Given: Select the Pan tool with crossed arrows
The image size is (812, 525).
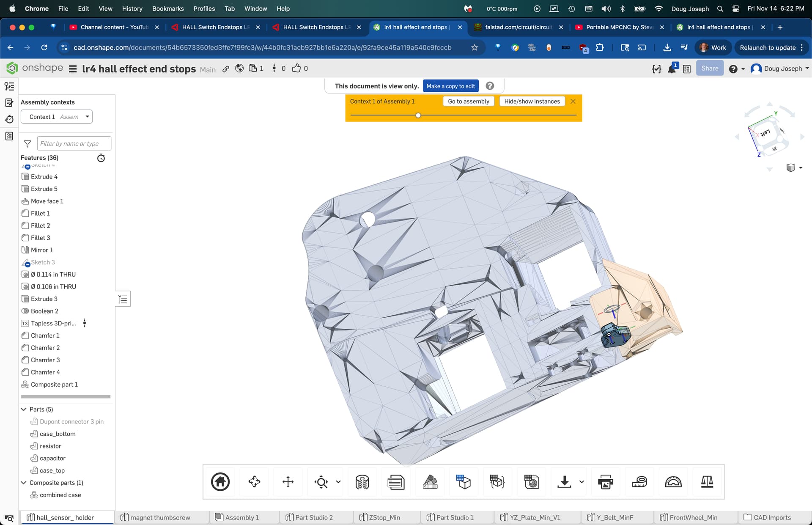Looking at the screenshot, I should coord(288,481).
